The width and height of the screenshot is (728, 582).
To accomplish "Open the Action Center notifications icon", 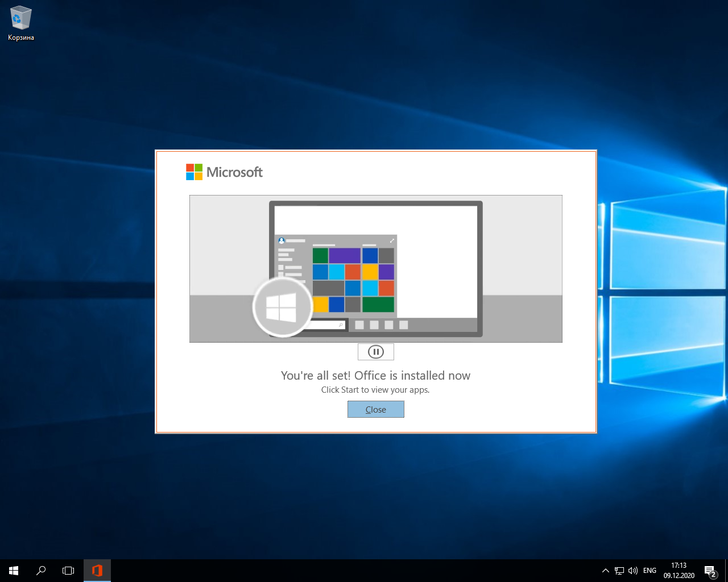I will coord(710,571).
